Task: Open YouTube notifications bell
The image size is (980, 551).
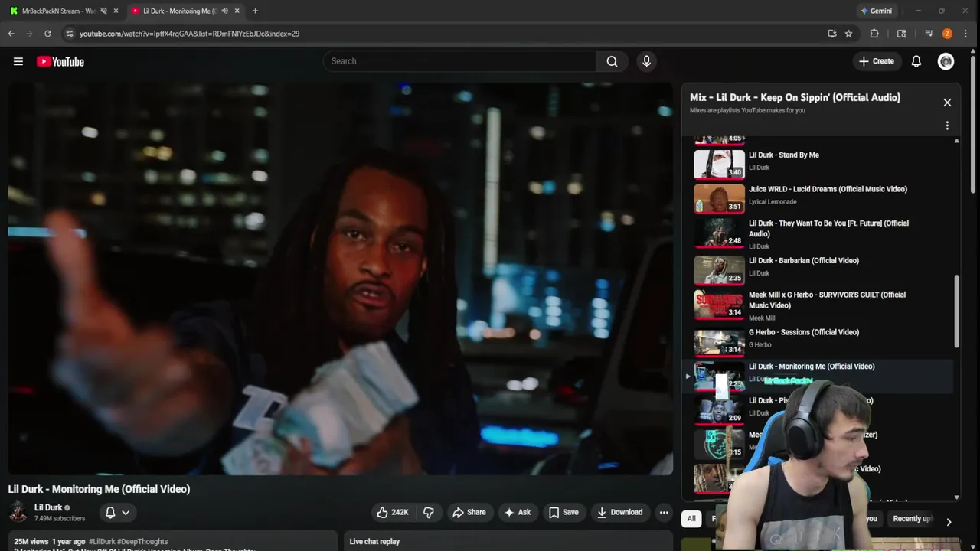Action: (x=916, y=61)
